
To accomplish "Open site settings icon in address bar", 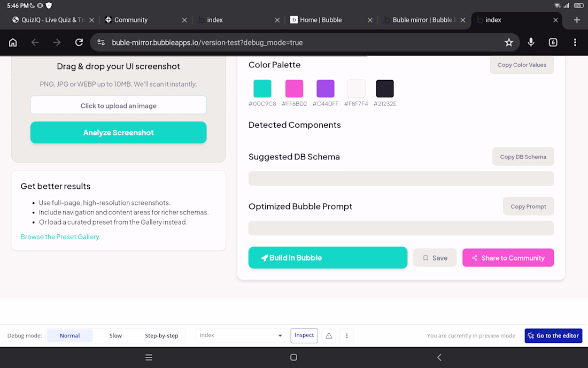I will (101, 42).
